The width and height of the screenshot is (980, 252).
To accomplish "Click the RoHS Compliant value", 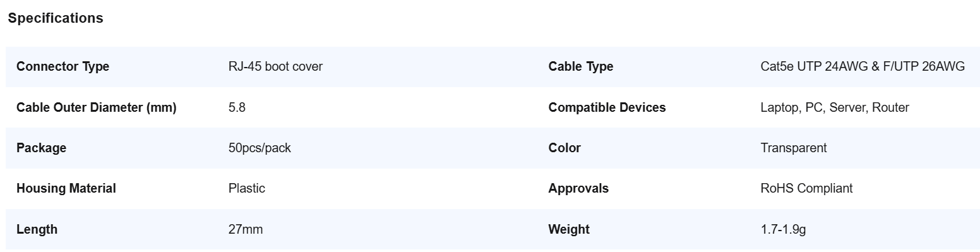I will (x=806, y=188).
